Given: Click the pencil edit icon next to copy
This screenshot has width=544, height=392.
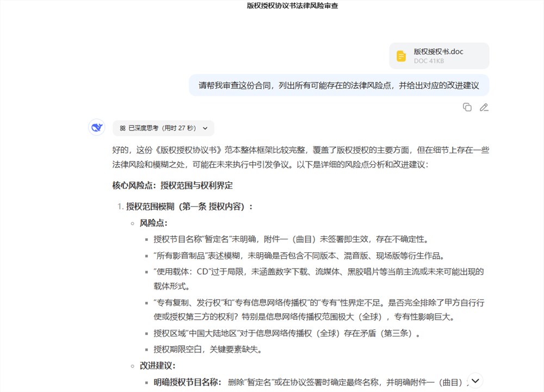Looking at the screenshot, I should [484, 107].
